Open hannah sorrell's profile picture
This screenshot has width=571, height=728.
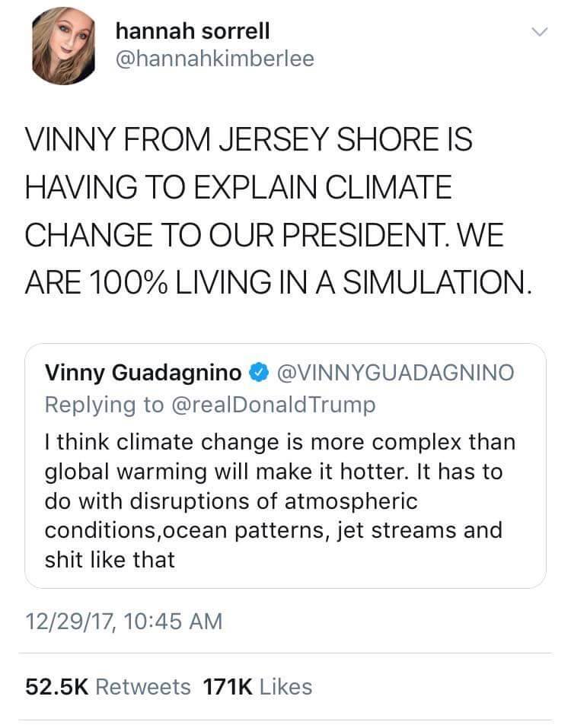[x=63, y=45]
